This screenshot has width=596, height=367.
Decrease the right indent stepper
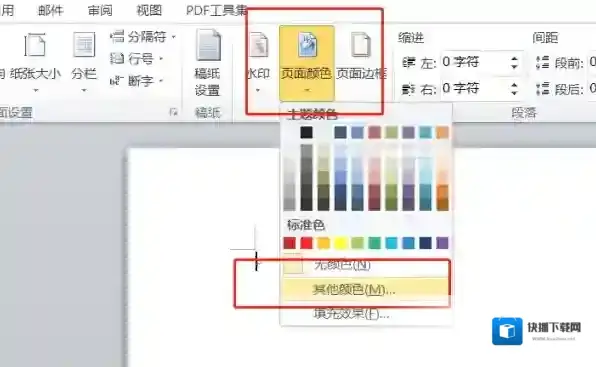[514, 93]
